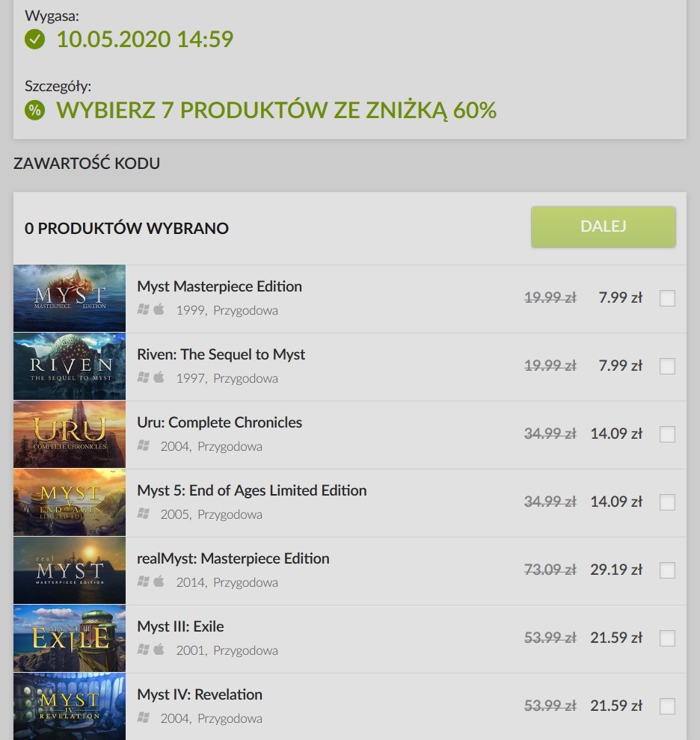The width and height of the screenshot is (700, 740).
Task: Open Riven: The Sequel to Myst title
Action: click(221, 354)
